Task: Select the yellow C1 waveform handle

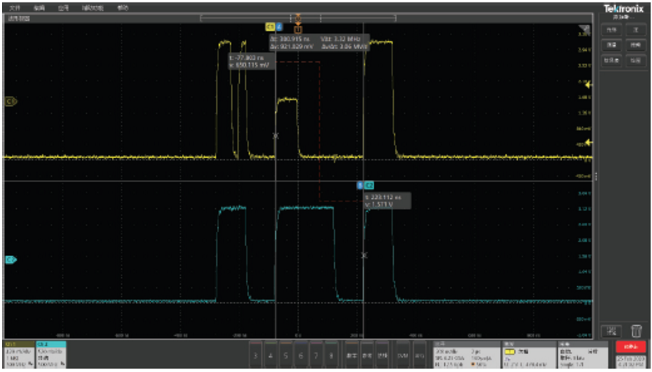Action: coord(10,101)
